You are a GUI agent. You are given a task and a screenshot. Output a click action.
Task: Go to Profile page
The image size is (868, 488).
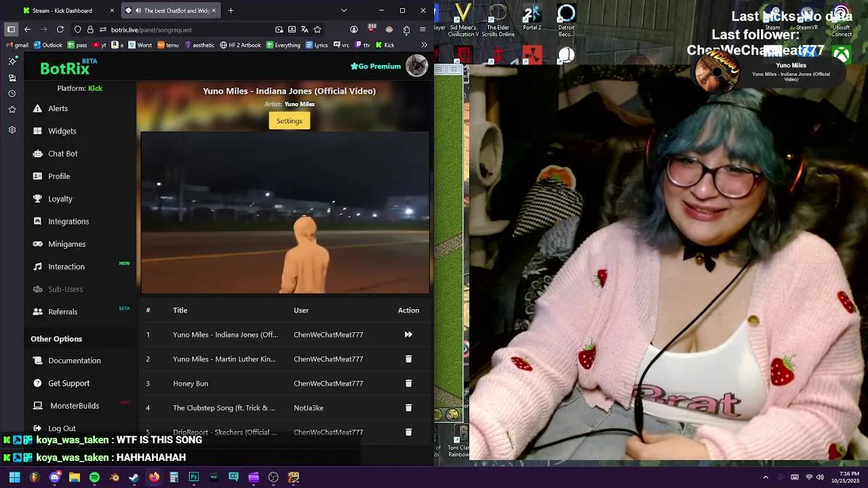(x=59, y=176)
